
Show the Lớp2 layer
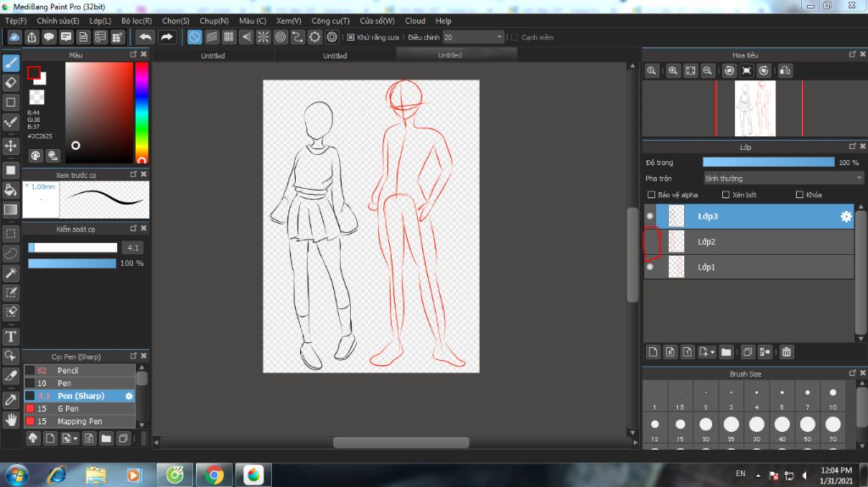(x=650, y=242)
